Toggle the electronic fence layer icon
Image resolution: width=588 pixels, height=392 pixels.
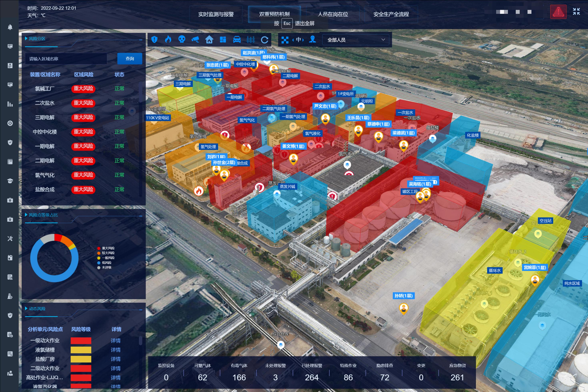click(x=251, y=39)
